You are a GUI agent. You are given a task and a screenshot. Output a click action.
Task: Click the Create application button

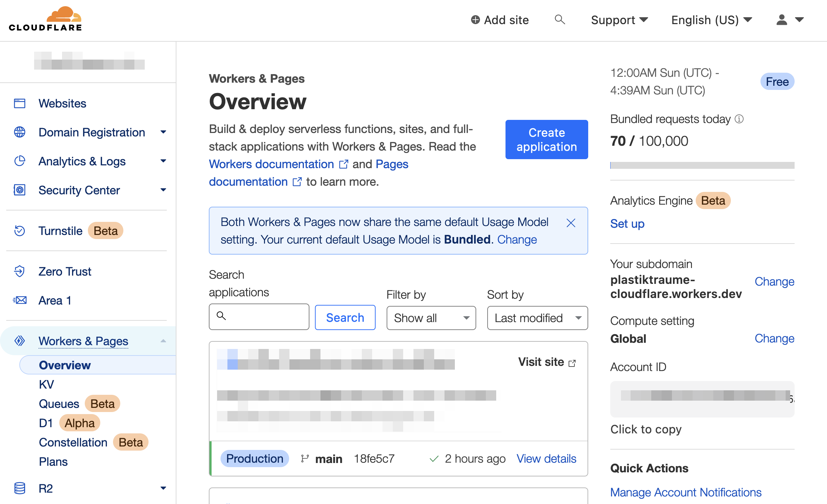pos(547,140)
